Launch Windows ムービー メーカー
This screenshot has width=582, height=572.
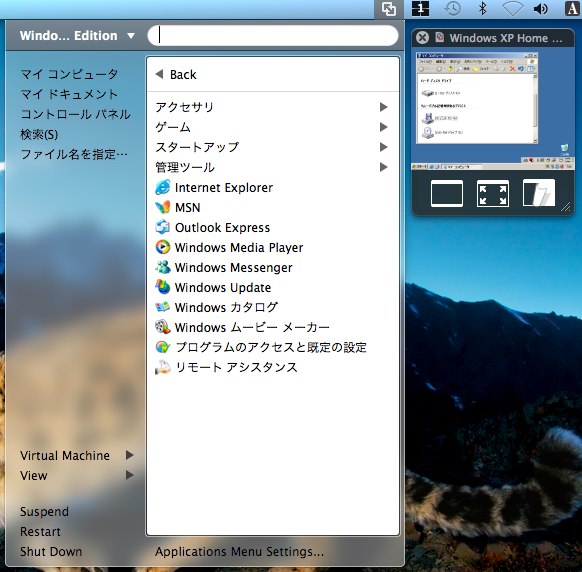coord(242,327)
